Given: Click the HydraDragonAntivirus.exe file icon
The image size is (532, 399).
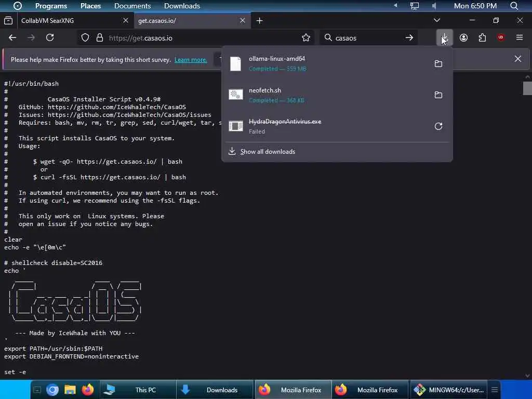Looking at the screenshot, I should [235, 126].
